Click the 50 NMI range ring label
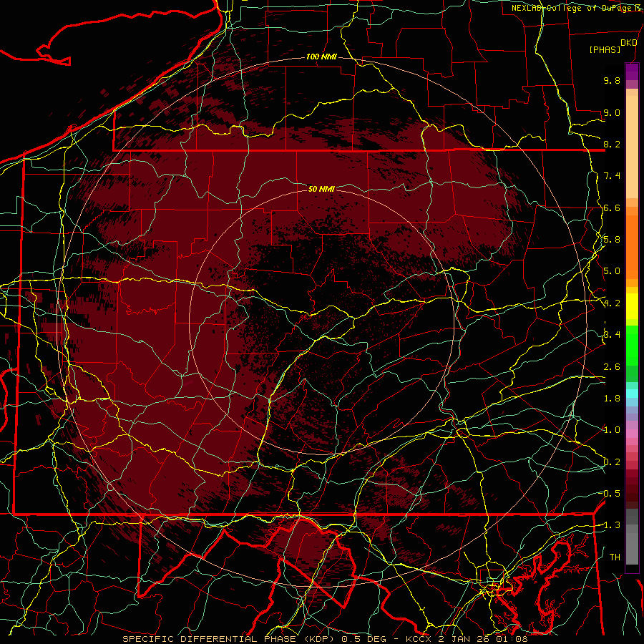 (x=321, y=189)
